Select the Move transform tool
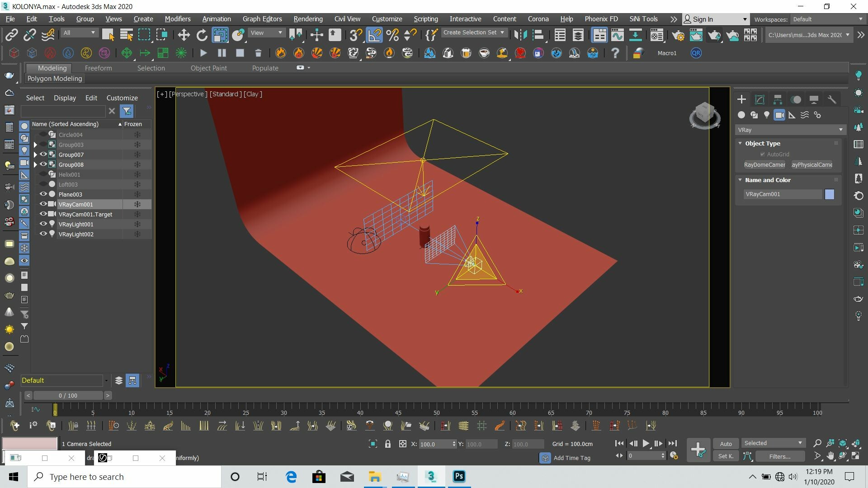This screenshot has width=868, height=488. point(183,35)
